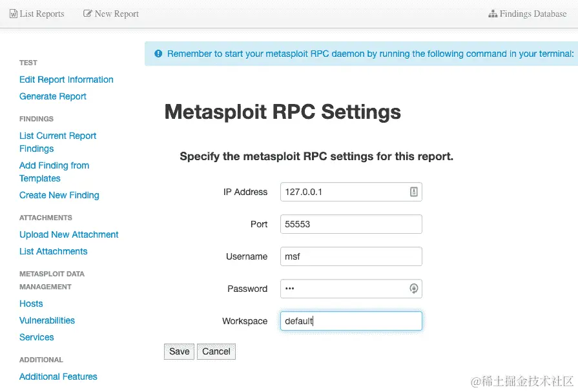This screenshot has height=392, width=578.
Task: Click the password manager icon in Password field
Action: pos(413,289)
